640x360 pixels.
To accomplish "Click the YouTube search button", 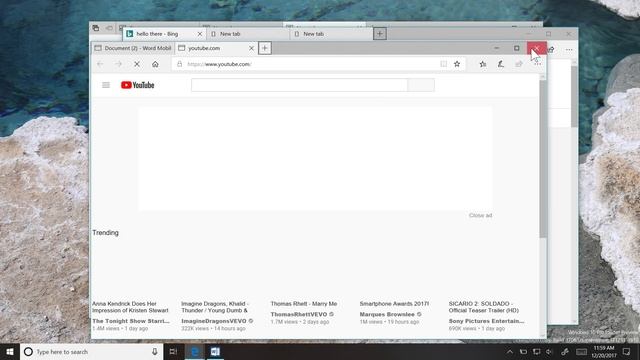I will [421, 85].
